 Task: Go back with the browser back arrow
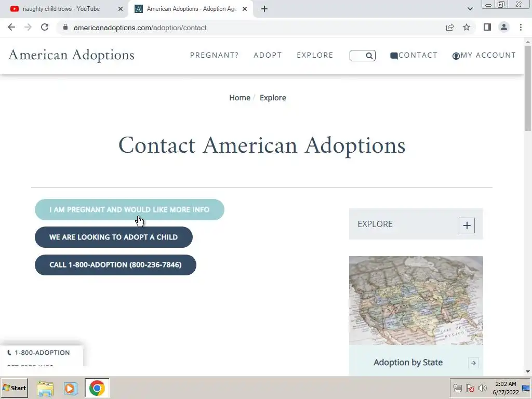11,28
